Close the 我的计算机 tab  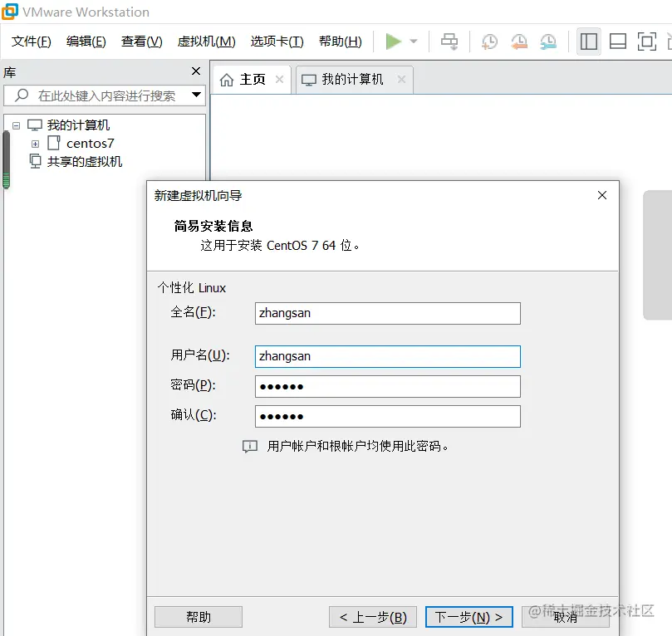pos(401,79)
